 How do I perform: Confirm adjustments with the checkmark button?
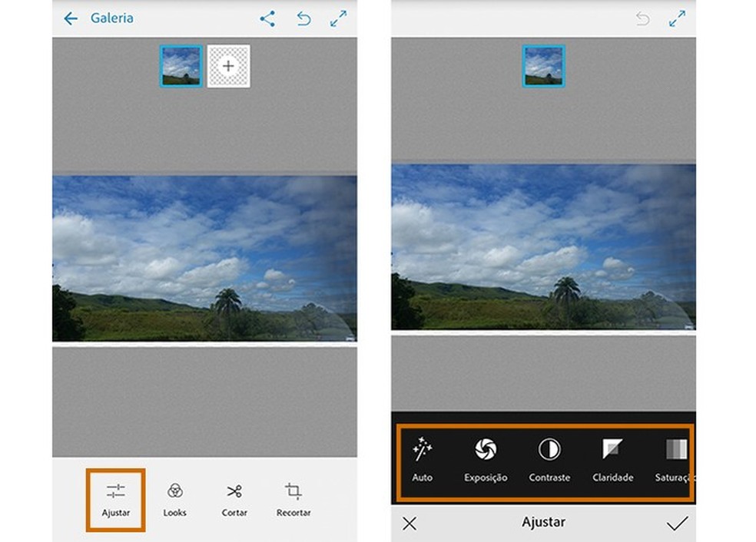678,524
